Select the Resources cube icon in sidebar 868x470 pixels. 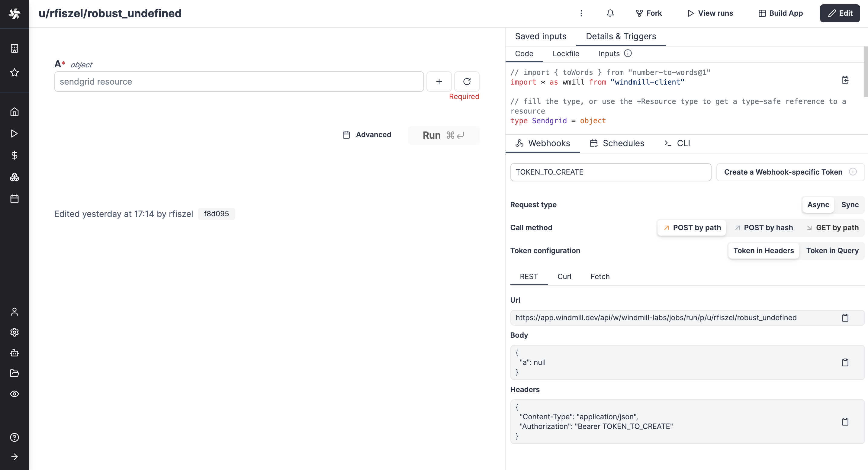14,177
